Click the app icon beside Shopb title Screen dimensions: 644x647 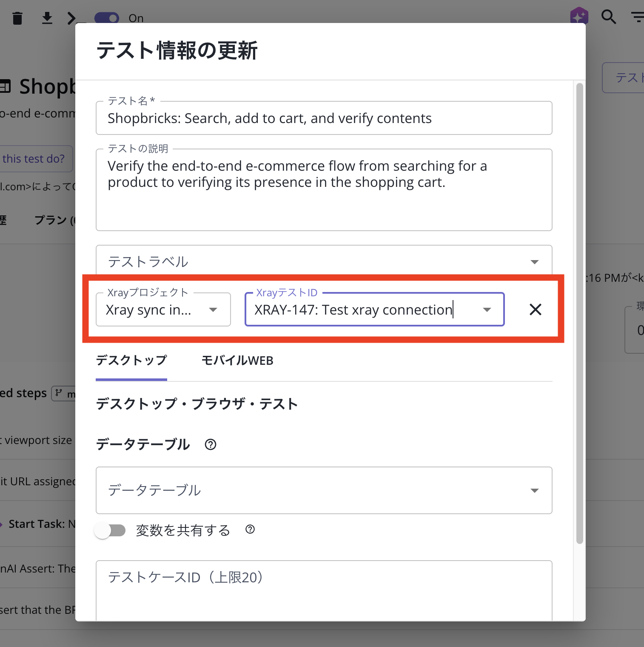coord(5,86)
